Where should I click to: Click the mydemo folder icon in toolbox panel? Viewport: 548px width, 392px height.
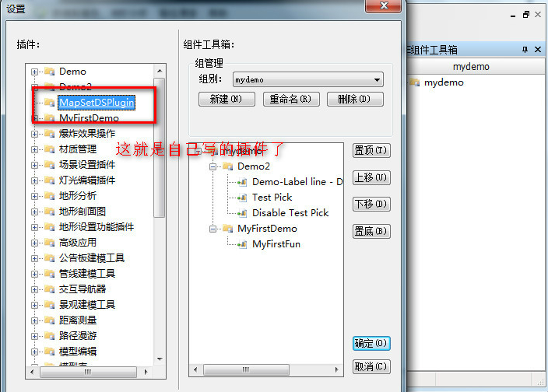pos(415,82)
